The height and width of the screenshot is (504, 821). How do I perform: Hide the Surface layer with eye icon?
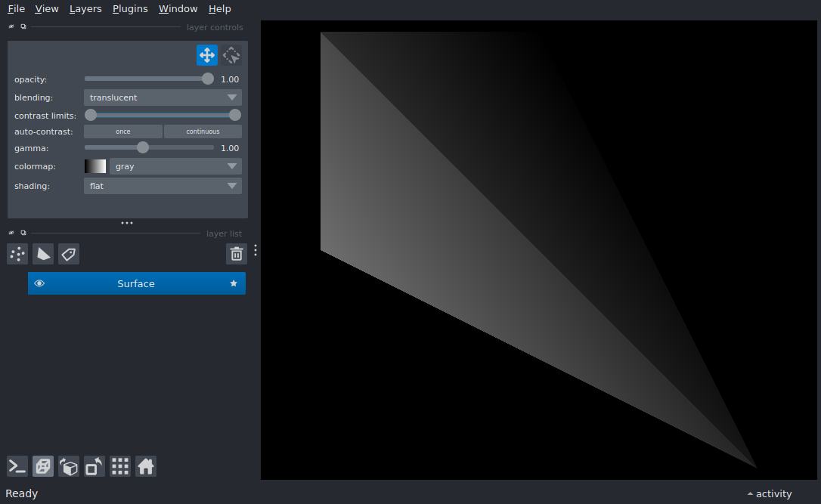click(39, 283)
